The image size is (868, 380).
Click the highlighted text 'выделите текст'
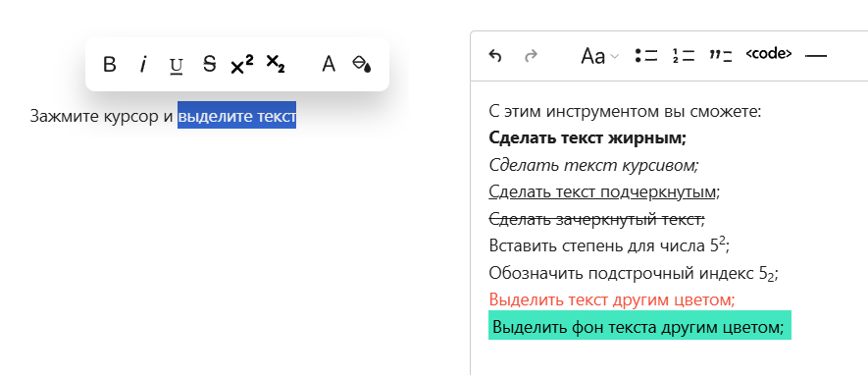237,115
